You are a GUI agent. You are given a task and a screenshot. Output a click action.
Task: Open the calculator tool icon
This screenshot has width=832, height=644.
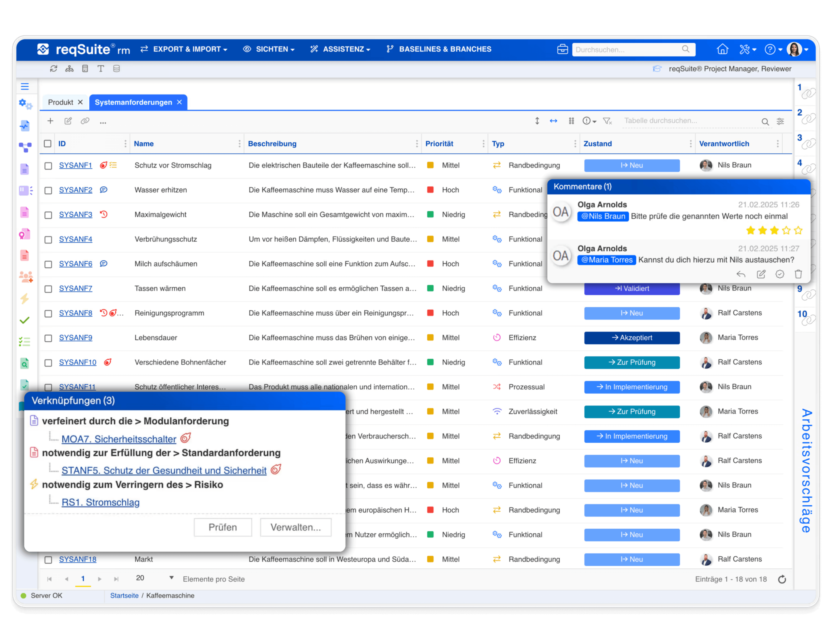click(x=85, y=69)
